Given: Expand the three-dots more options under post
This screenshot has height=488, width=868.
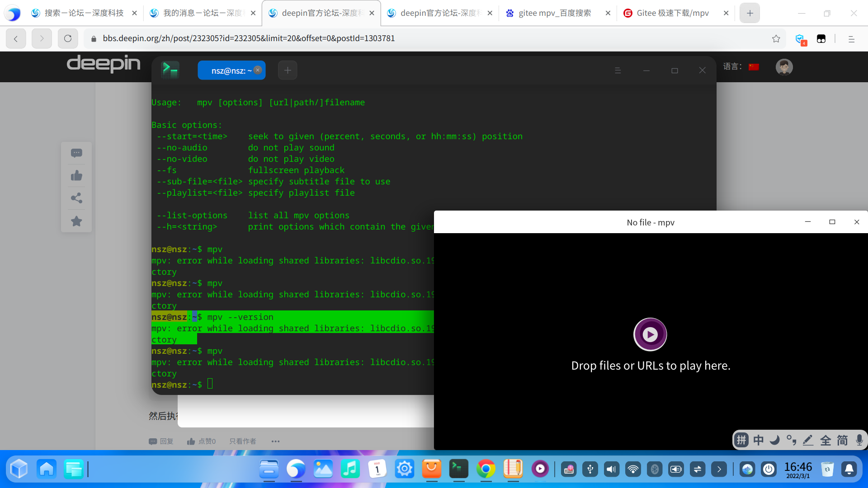Looking at the screenshot, I should tap(275, 441).
